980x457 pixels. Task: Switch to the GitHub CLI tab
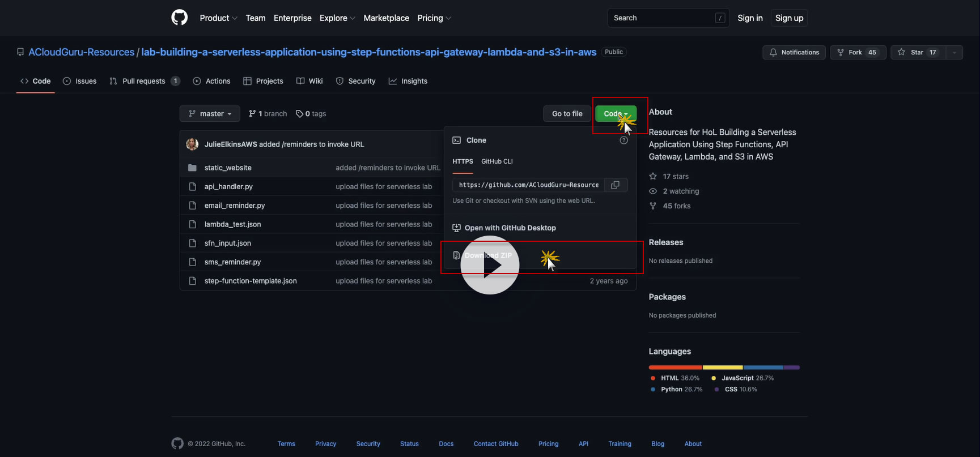coord(497,161)
